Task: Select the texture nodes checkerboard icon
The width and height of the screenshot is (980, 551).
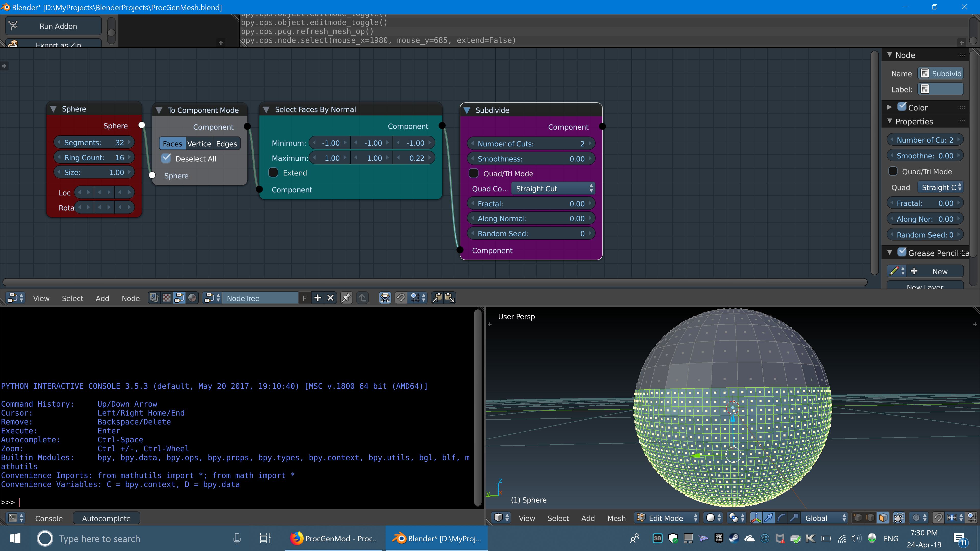Action: point(167,298)
